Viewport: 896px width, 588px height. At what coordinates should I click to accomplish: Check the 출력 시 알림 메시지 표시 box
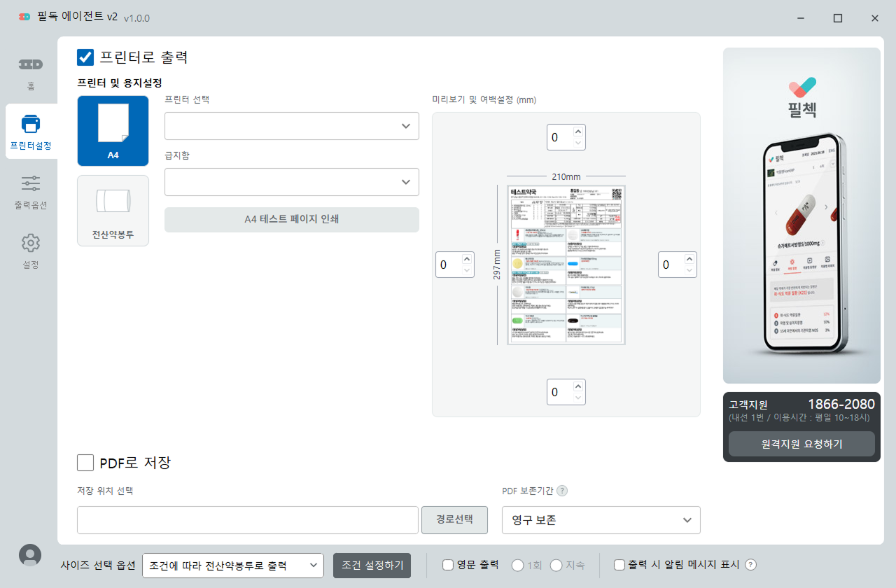[619, 565]
